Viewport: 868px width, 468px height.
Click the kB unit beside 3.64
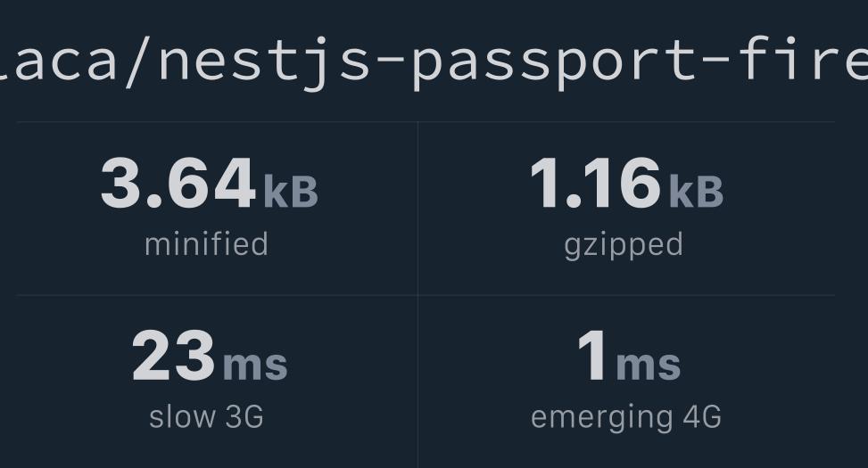coord(291,192)
